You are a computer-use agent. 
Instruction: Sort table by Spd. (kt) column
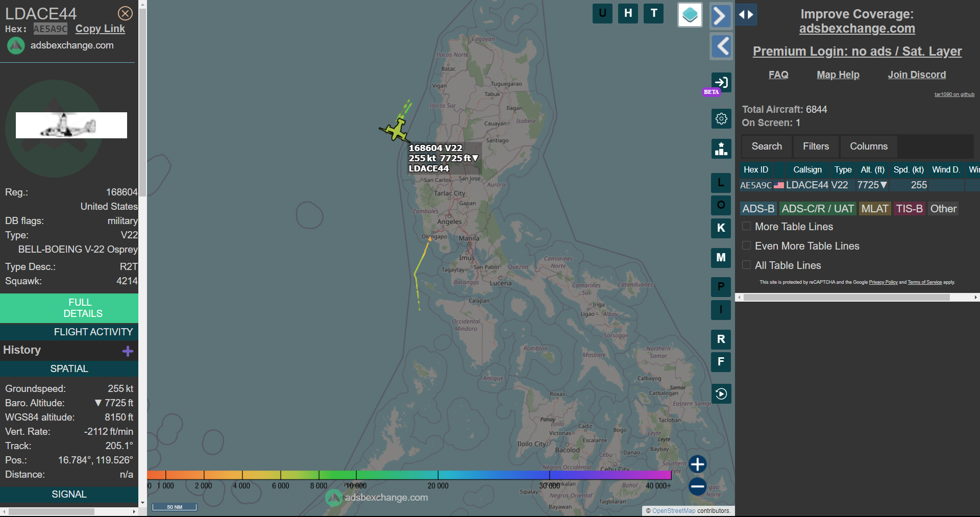click(909, 169)
